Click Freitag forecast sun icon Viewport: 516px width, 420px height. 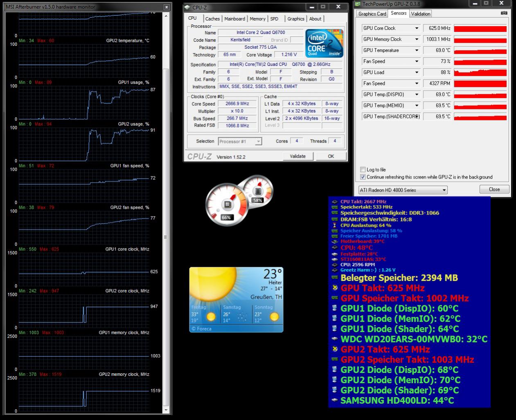211,316
